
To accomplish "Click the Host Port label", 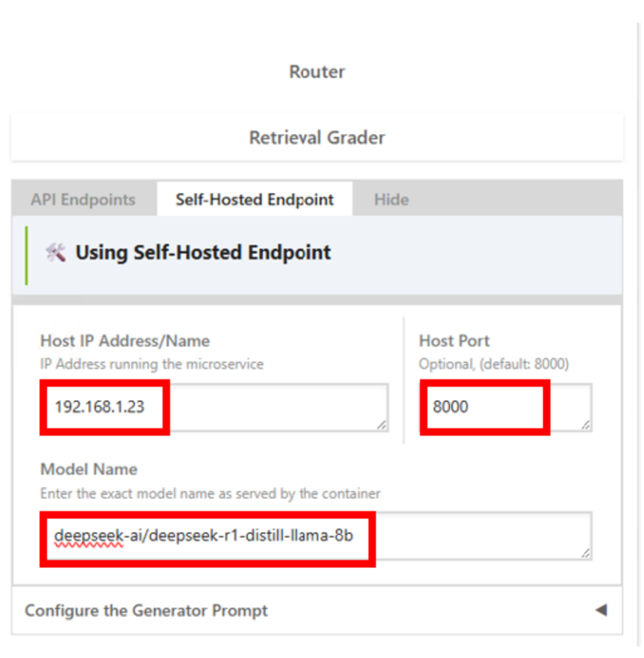I will [454, 341].
